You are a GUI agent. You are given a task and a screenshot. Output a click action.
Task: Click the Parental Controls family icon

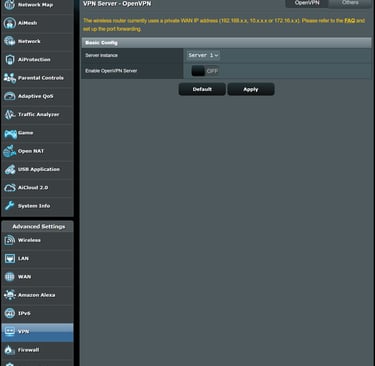pyautogui.click(x=10, y=78)
